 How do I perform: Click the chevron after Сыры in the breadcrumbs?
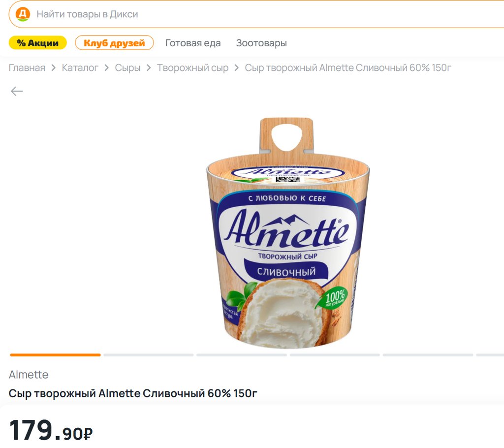click(149, 68)
